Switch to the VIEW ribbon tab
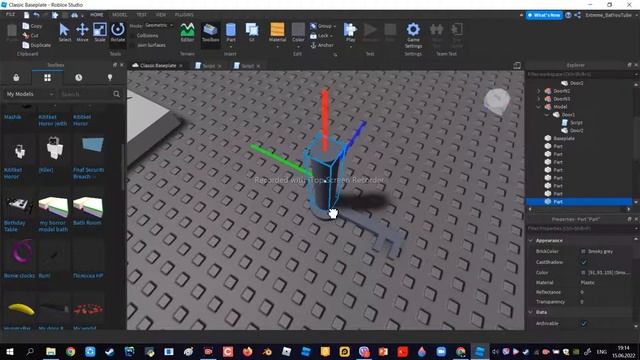The width and height of the screenshot is (640, 360). 161,15
